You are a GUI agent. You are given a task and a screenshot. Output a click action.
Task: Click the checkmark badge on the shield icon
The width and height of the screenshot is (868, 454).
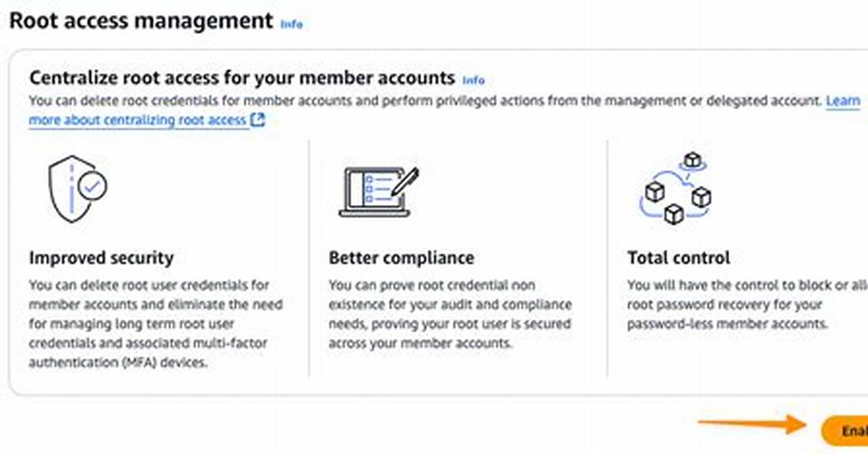pos(93,186)
